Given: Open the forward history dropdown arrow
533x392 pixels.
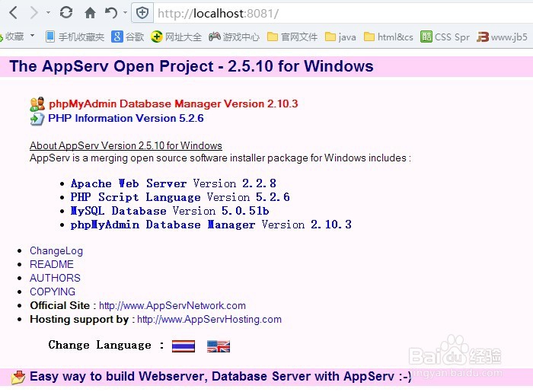Looking at the screenshot, I should point(48,13).
